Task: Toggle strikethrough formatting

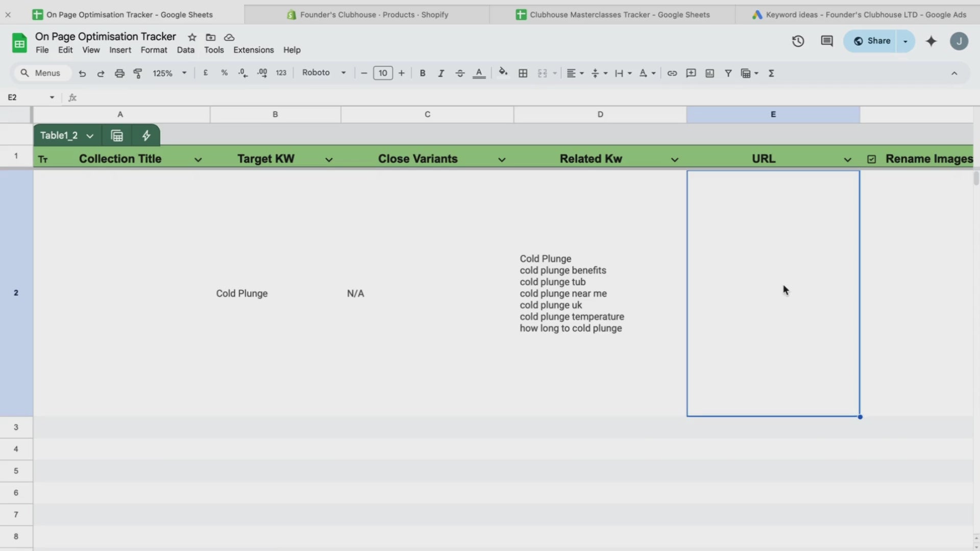Action: click(460, 73)
